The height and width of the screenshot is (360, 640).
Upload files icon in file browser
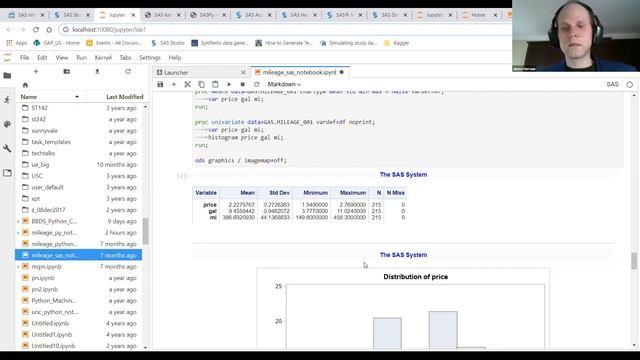click(x=97, y=71)
